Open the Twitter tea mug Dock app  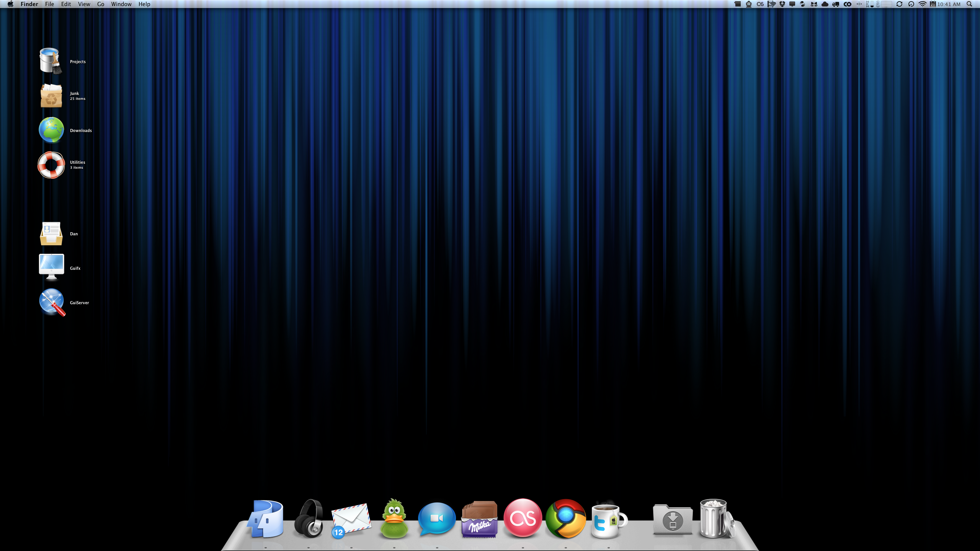click(x=609, y=520)
